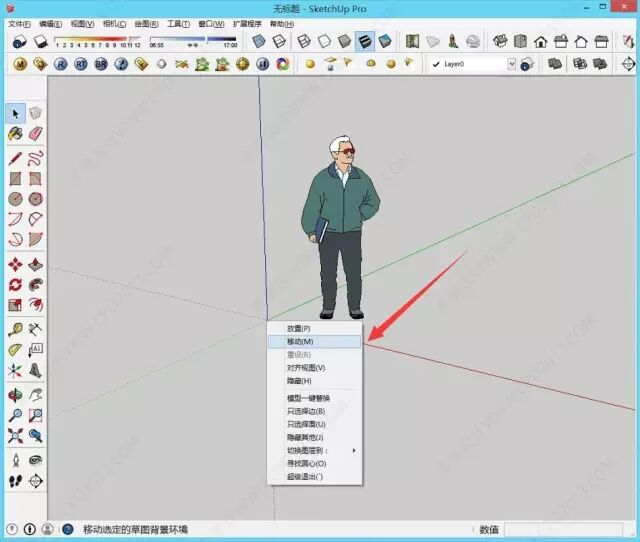Choose the Tape Measure tool
Viewport: 640px width, 542px height.
tap(16, 329)
